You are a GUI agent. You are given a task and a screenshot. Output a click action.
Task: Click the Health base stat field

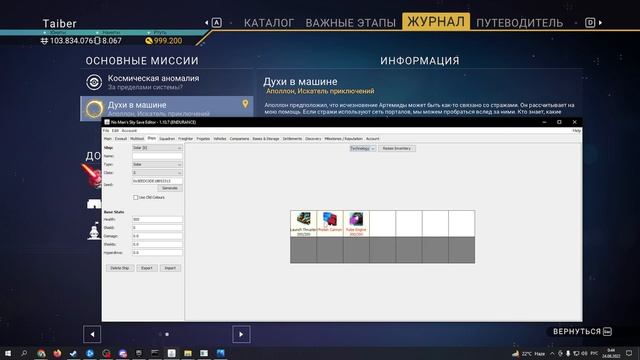click(157, 220)
